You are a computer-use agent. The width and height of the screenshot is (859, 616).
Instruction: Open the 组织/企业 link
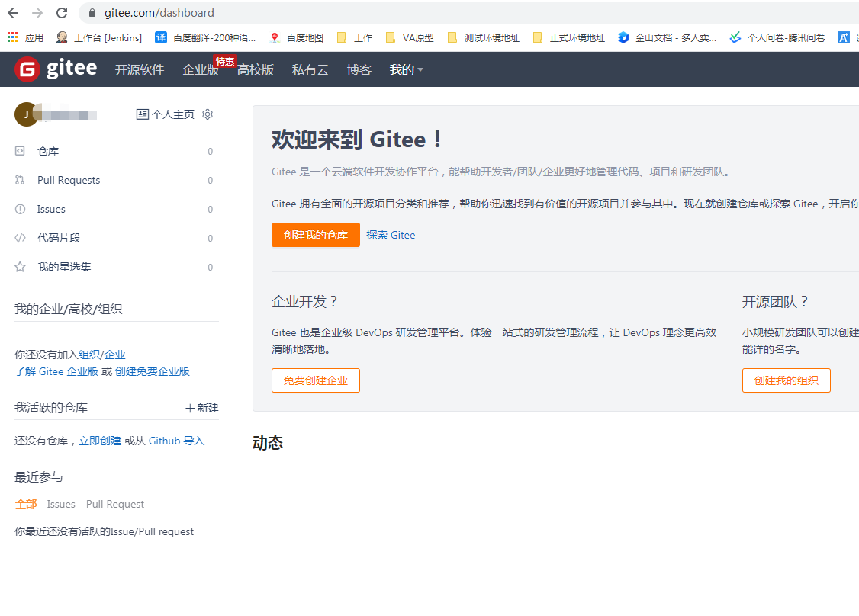[x=102, y=355]
